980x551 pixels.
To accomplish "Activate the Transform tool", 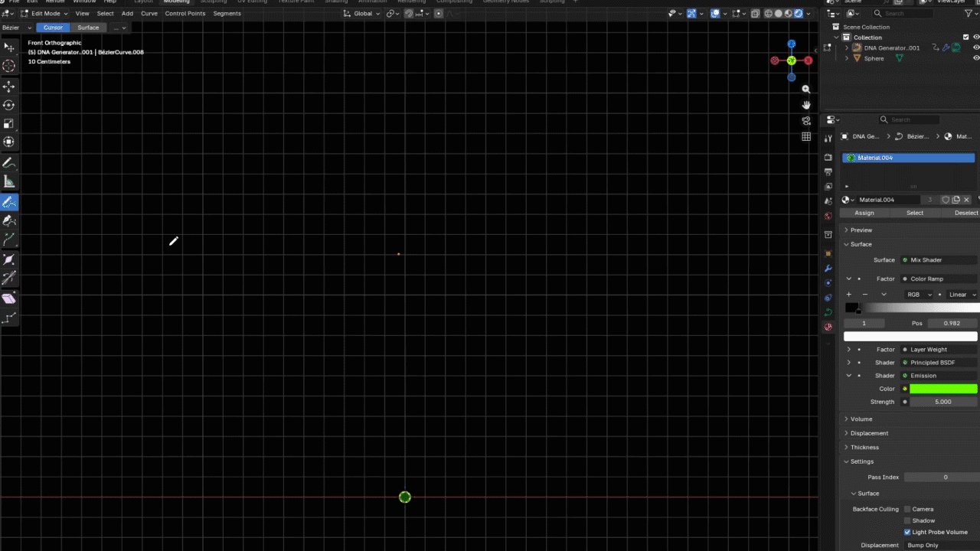I will pyautogui.click(x=9, y=142).
